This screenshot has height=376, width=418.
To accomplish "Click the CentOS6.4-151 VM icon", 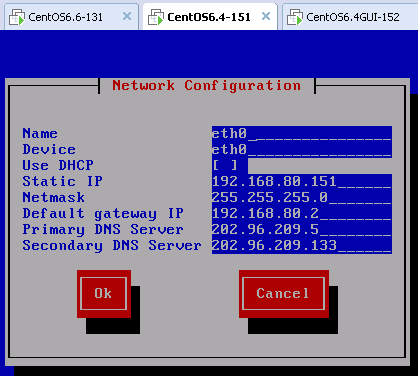I will (x=156, y=17).
